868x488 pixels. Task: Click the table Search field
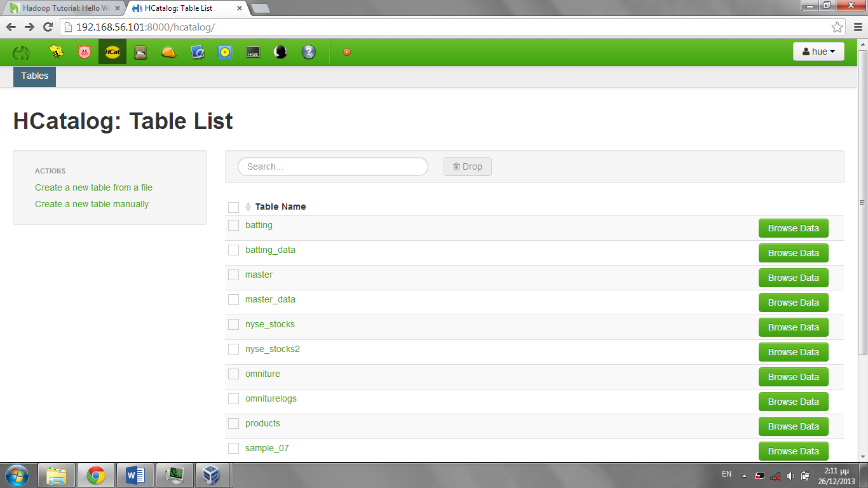333,166
